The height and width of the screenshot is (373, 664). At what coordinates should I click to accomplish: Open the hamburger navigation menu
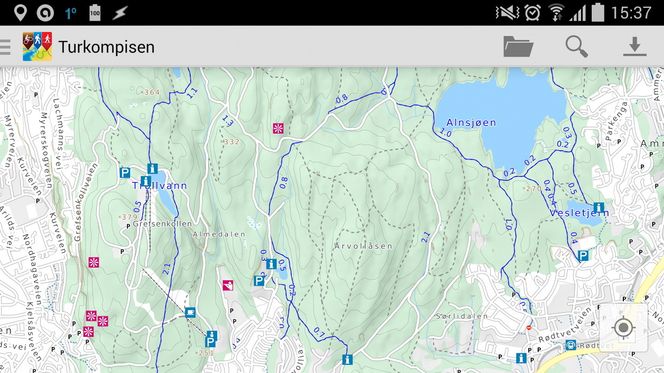click(5, 47)
